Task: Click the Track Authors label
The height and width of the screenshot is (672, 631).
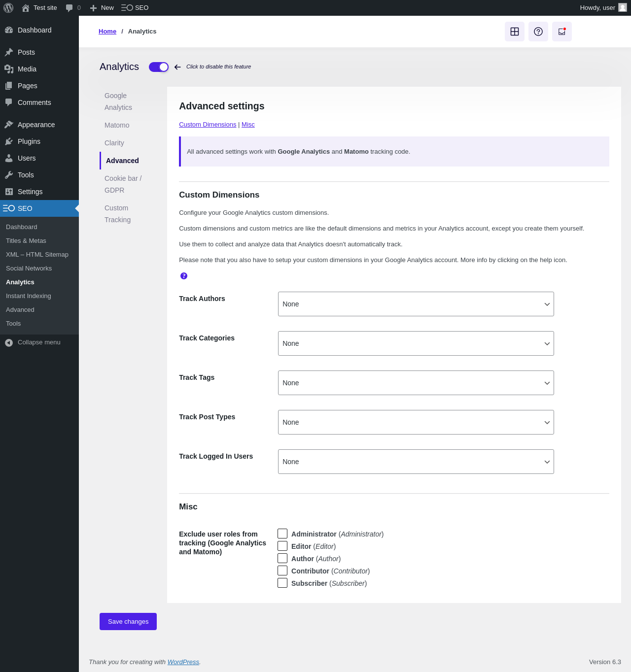Action: click(202, 299)
